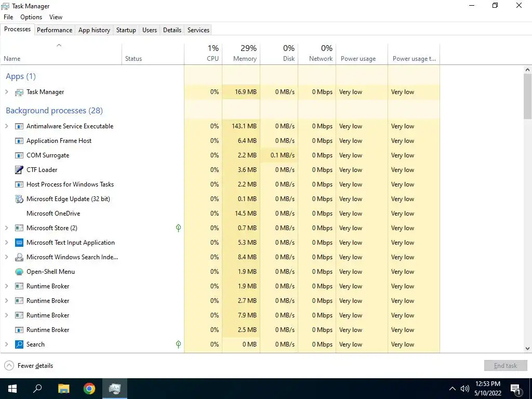Click the Task Manager title bar icon
Viewport: 532px width, 399px height.
tap(5, 6)
